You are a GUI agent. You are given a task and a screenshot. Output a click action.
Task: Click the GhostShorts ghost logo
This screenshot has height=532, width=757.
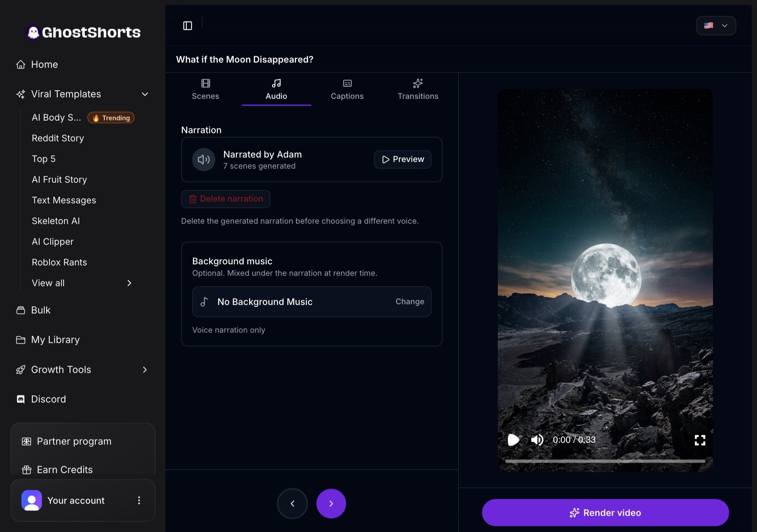click(33, 33)
